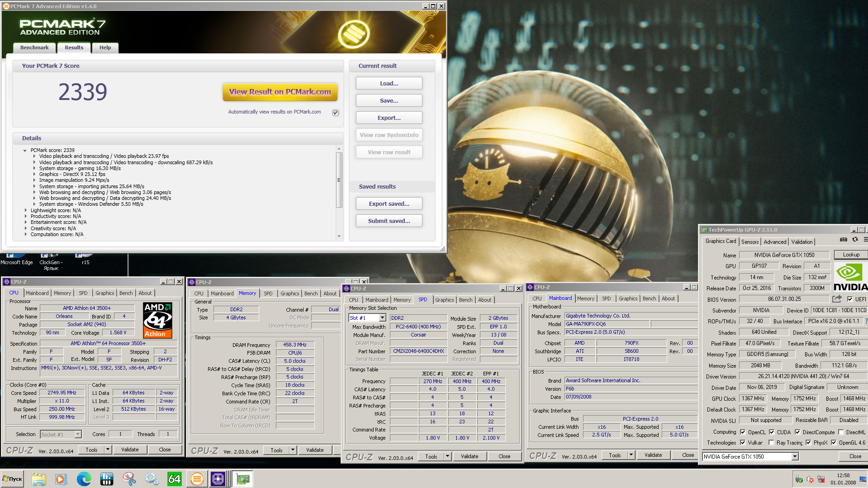Click the GPU-Z refresh icon
This screenshot has width=868, height=488.
[855, 240]
